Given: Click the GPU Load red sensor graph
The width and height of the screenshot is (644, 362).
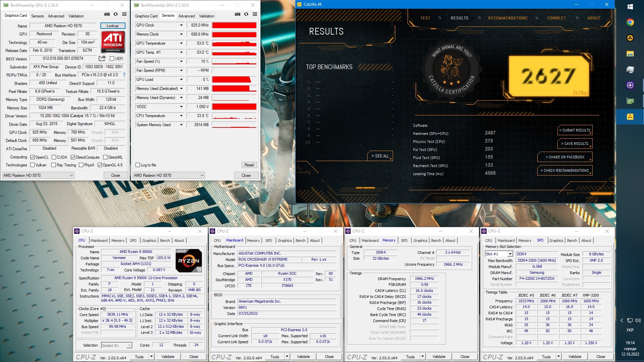Looking at the screenshot, I should [234, 80].
